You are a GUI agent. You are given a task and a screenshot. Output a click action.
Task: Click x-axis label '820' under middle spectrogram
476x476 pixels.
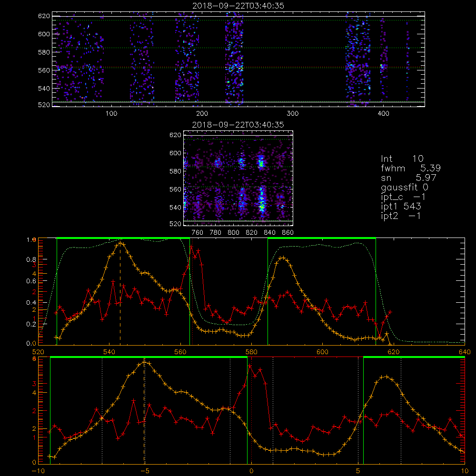point(252,233)
